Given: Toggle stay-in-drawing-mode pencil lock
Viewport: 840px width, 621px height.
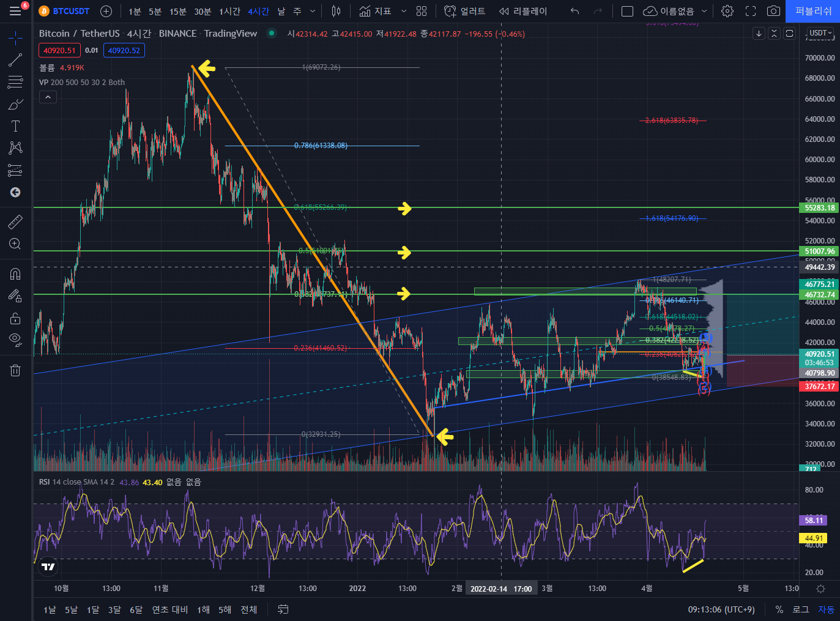Looking at the screenshot, I should 15,296.
